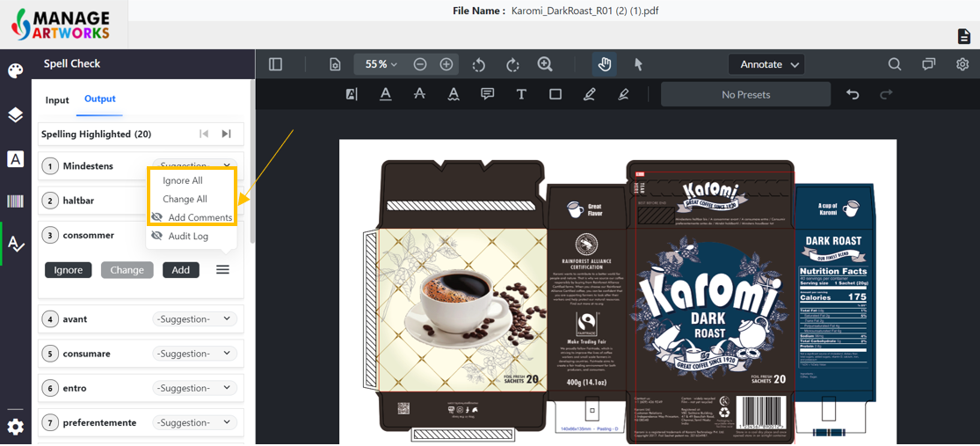Select the freehand highlighter tool
980x446 pixels.
tap(622, 94)
